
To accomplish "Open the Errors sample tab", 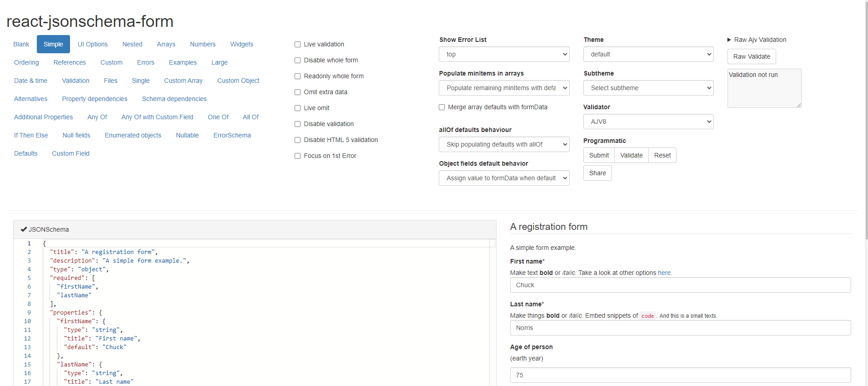I will (x=146, y=62).
